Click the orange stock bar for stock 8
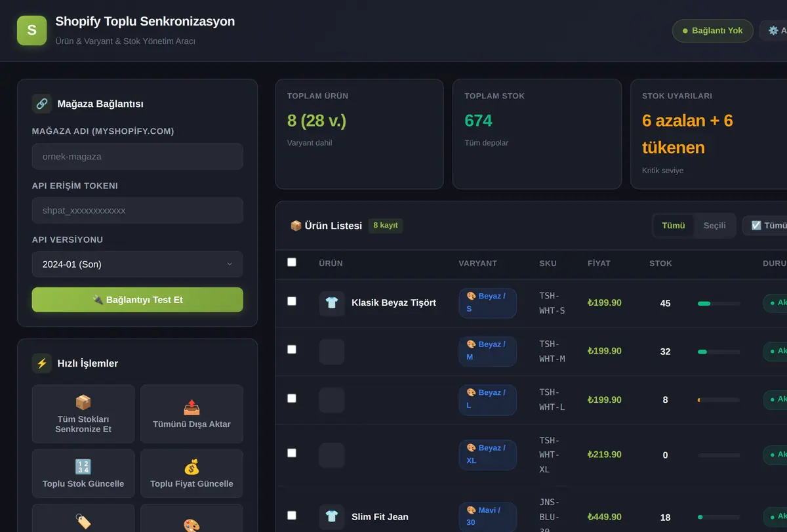Viewport: 787px width, 532px height. 719,400
